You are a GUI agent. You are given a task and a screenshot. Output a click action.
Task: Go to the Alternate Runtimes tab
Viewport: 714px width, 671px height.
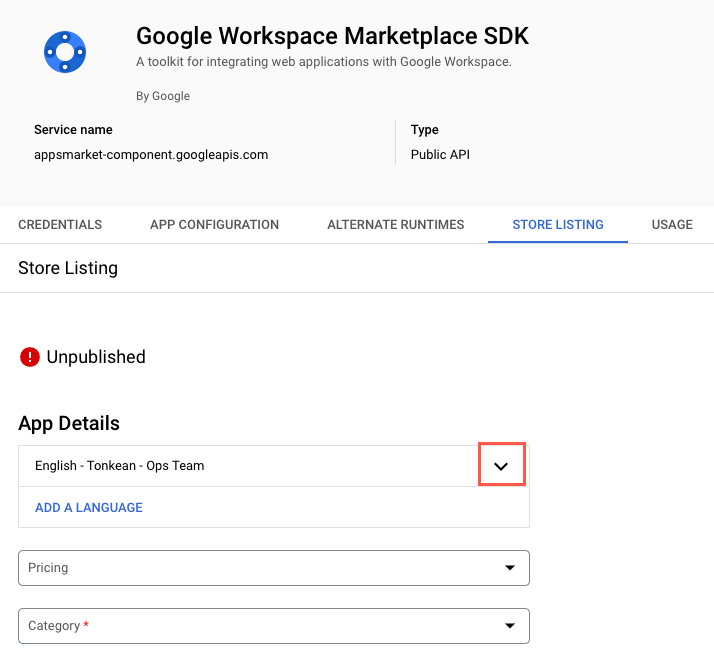(x=395, y=225)
